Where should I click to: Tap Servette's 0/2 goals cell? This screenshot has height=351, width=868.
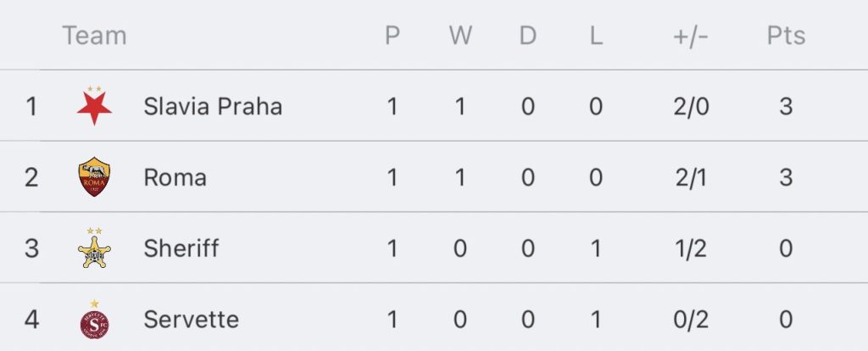click(x=690, y=320)
